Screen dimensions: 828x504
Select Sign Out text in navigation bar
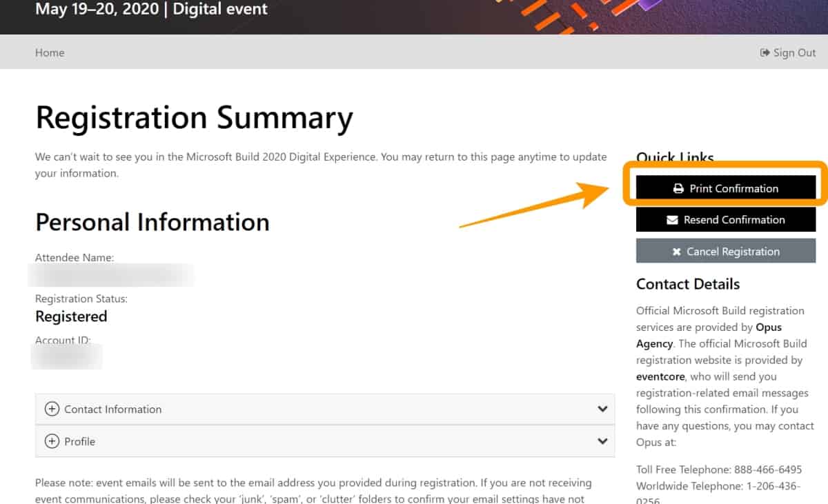click(x=794, y=53)
